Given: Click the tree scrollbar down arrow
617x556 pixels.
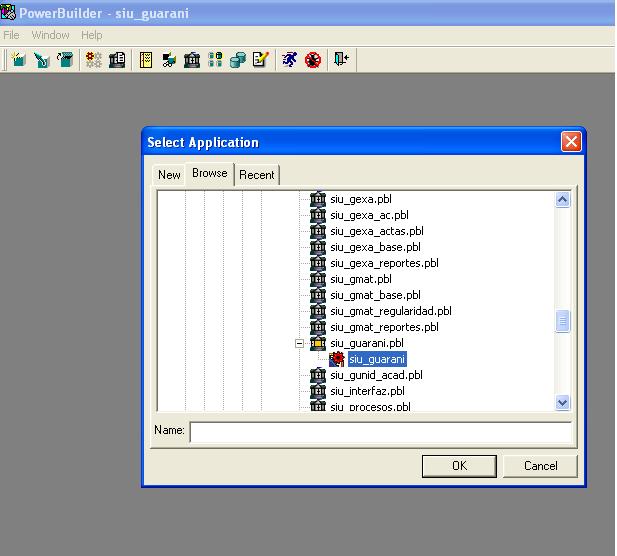Looking at the screenshot, I should coord(562,403).
